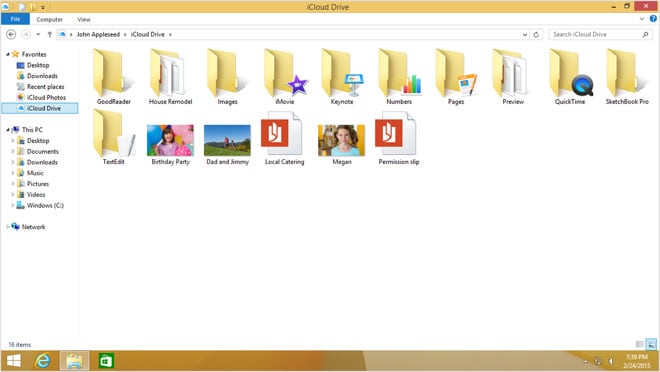Screen dimensions: 660x372
Task: Open the File menu tab
Action: 15,19
